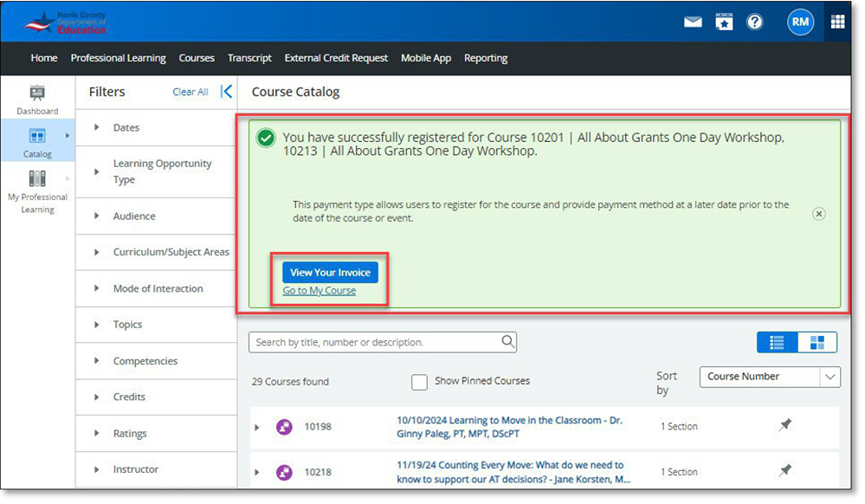Open the app launcher grid icon
865x504 pixels.
(836, 22)
